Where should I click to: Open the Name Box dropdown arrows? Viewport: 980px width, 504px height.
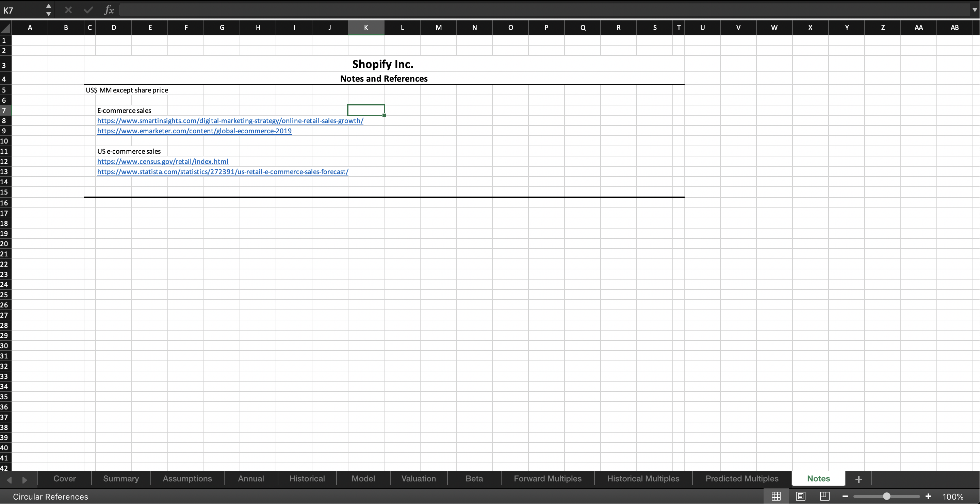click(x=48, y=10)
